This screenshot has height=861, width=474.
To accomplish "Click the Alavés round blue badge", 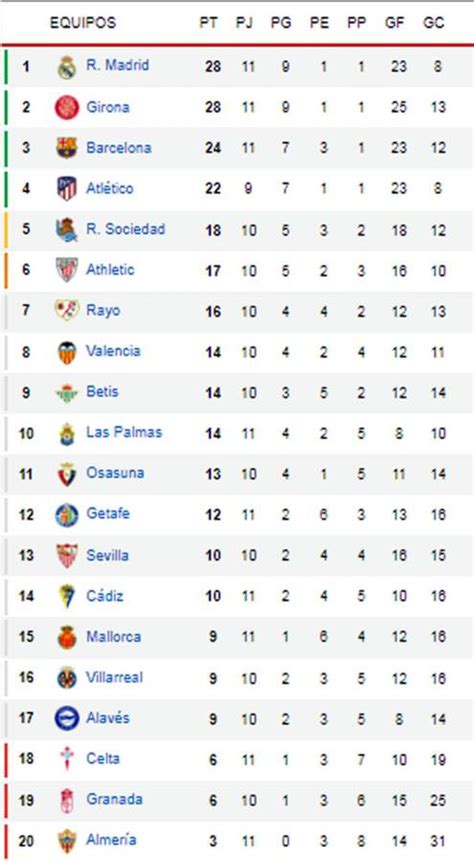I will tap(67, 718).
